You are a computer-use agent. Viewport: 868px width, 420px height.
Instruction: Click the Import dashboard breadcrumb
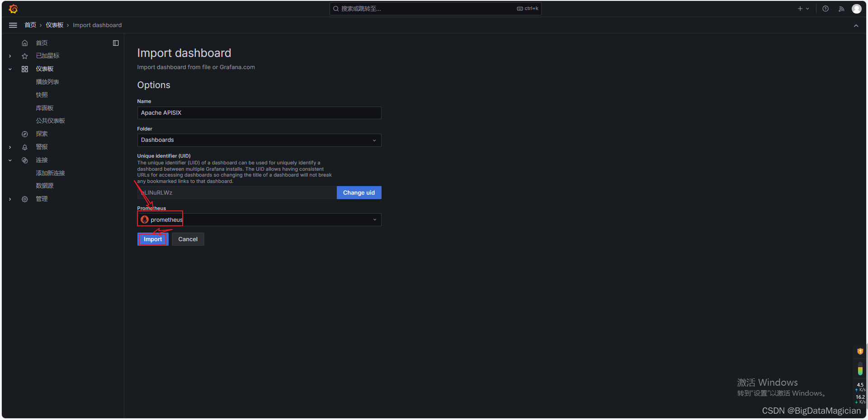tap(97, 25)
